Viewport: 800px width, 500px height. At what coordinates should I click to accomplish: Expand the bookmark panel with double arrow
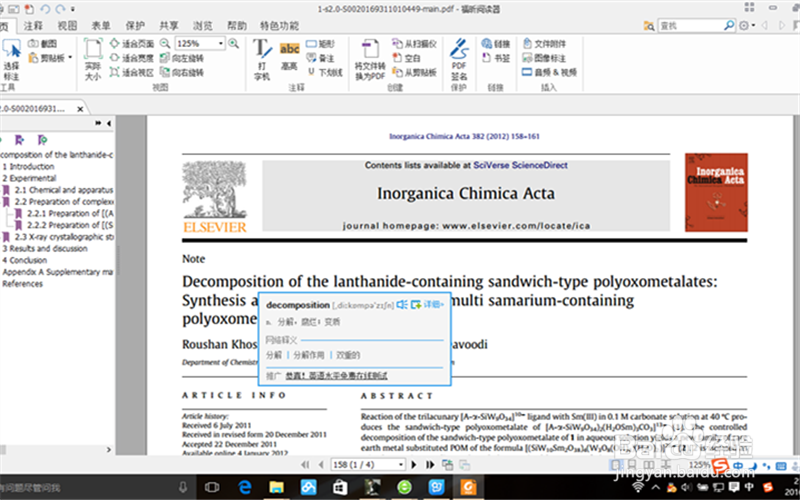click(98, 123)
